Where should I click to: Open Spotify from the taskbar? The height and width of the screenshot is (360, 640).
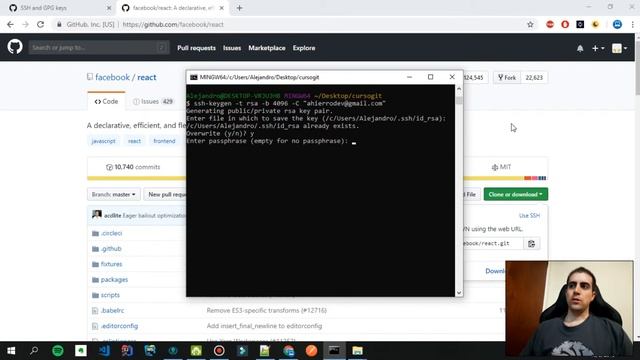pyautogui.click(x=58, y=351)
